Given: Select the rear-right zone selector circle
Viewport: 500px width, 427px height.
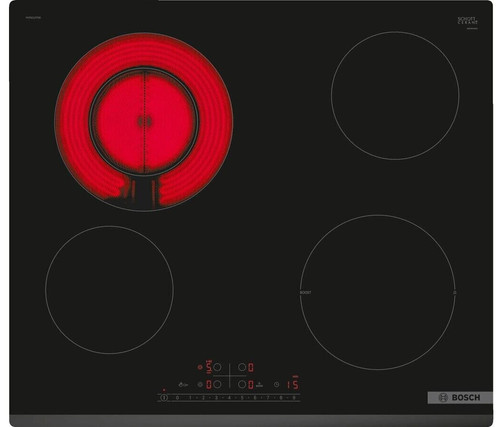Looking at the screenshot, I should click(242, 367).
